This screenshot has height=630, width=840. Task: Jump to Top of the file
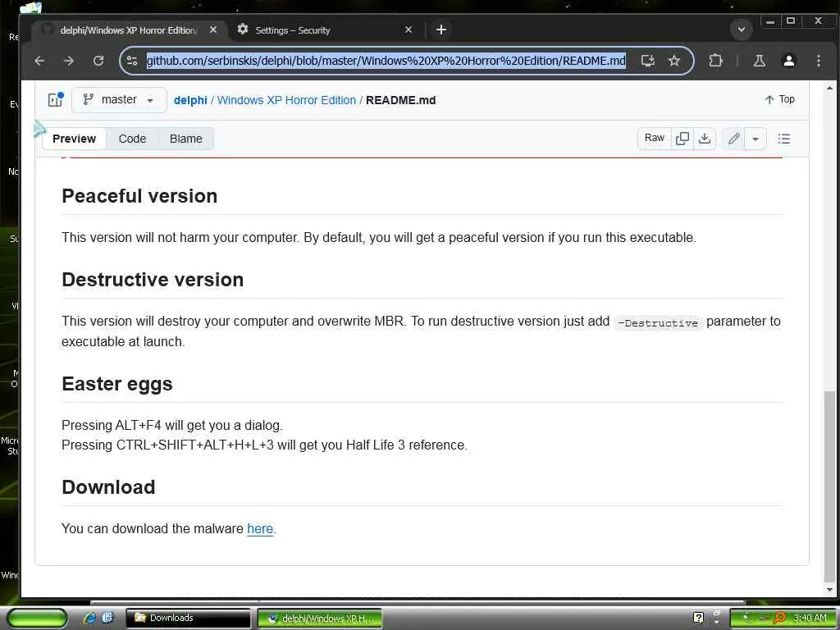pyautogui.click(x=779, y=99)
